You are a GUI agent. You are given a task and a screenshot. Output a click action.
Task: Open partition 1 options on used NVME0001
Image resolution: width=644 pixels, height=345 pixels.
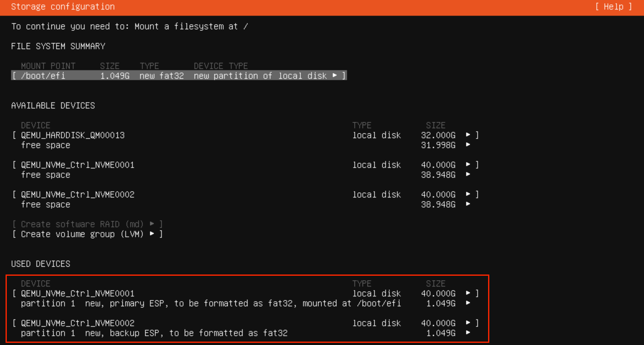(468, 303)
